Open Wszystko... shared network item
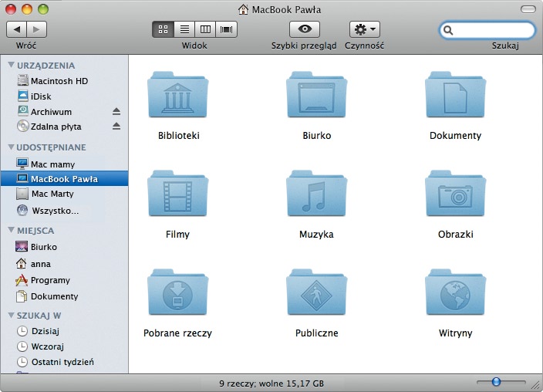 pos(65,211)
